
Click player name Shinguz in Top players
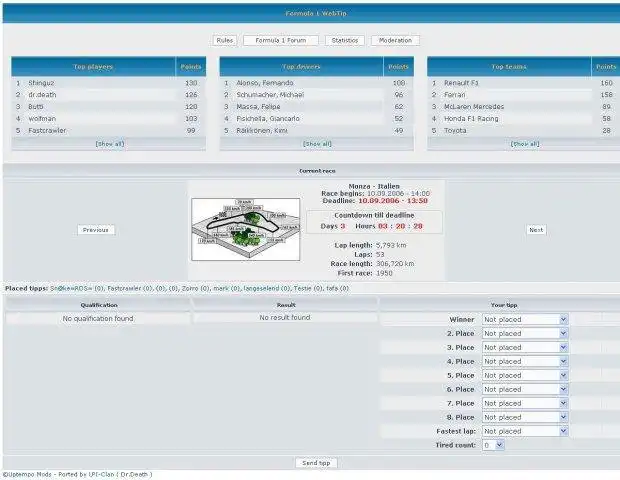[41, 83]
